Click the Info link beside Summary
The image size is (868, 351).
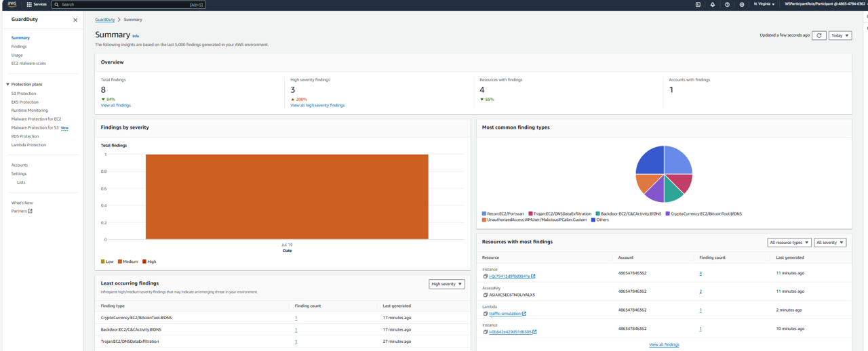pos(136,36)
